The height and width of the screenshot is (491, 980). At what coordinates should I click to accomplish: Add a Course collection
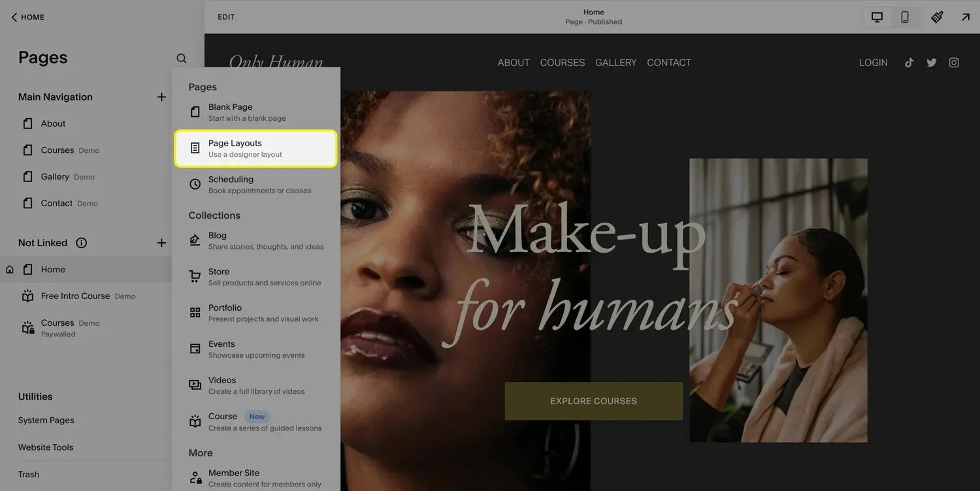[x=256, y=422]
